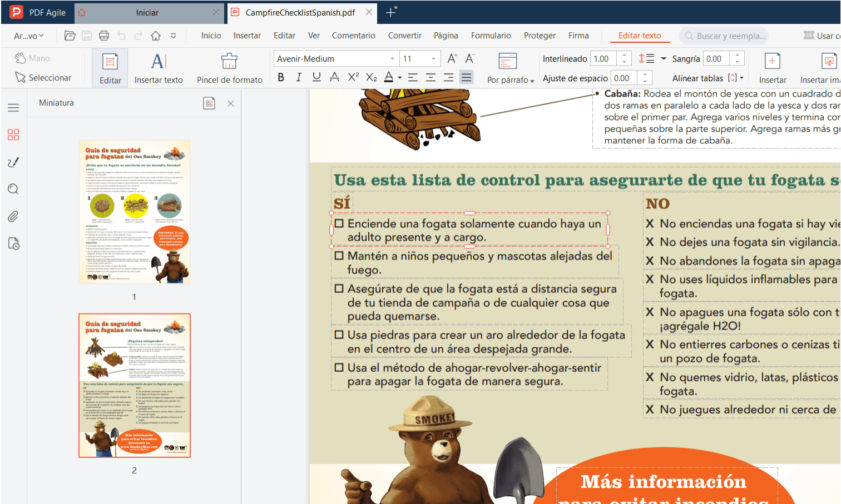Open the font size dropdown showing 11
841x504 pixels.
pyautogui.click(x=432, y=58)
